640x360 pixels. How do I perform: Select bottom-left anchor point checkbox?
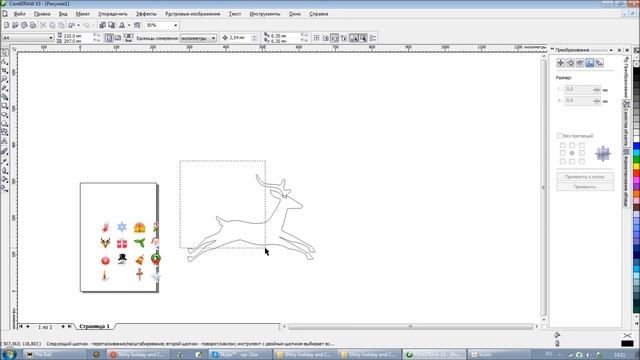[562, 161]
